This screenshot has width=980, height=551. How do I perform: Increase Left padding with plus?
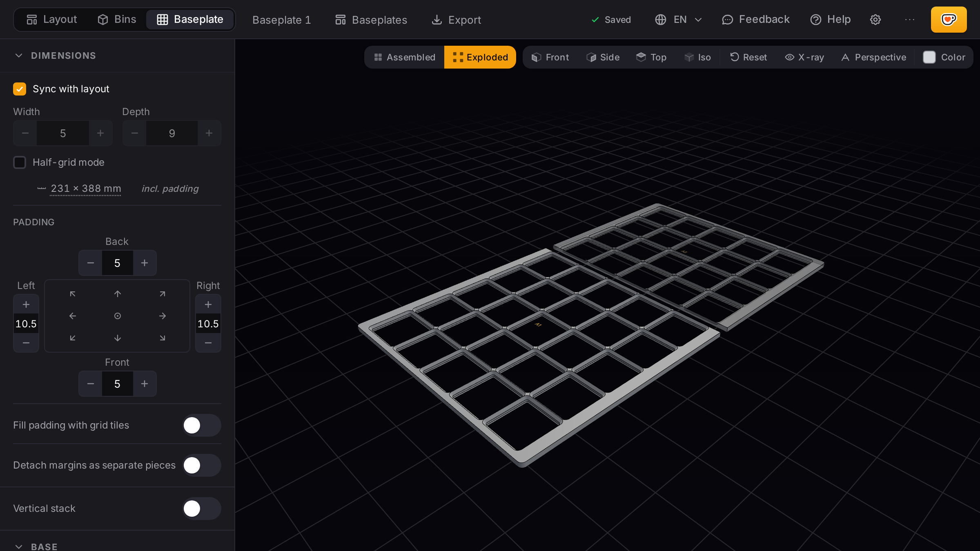click(26, 304)
